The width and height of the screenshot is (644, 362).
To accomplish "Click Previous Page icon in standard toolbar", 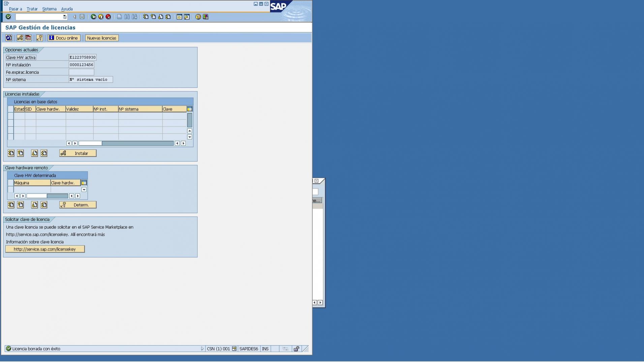I will [x=153, y=17].
